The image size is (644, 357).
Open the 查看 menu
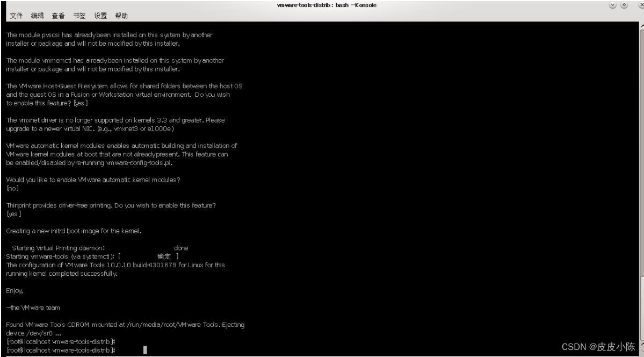pyautogui.click(x=59, y=16)
